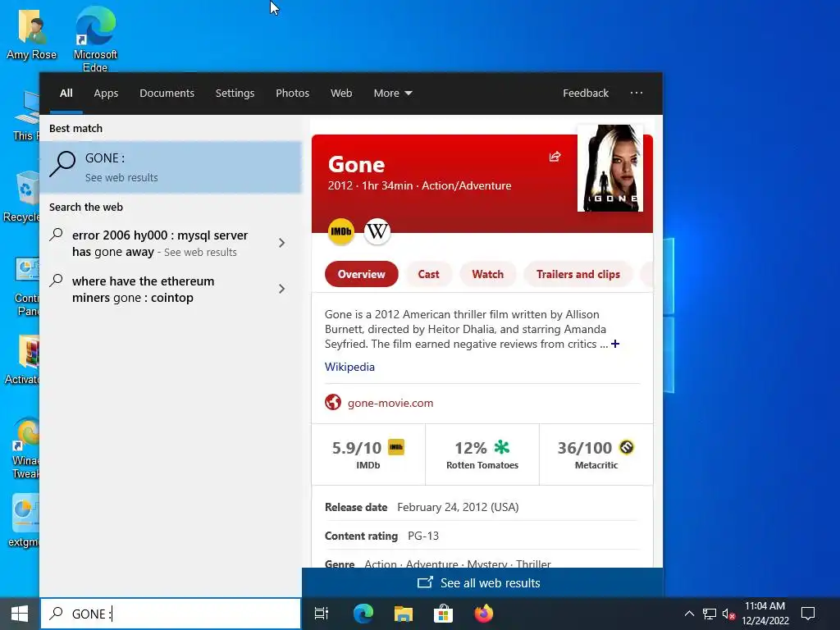This screenshot has width=840, height=630.
Task: Click the Gone movie poster thumbnail
Action: [x=610, y=168]
